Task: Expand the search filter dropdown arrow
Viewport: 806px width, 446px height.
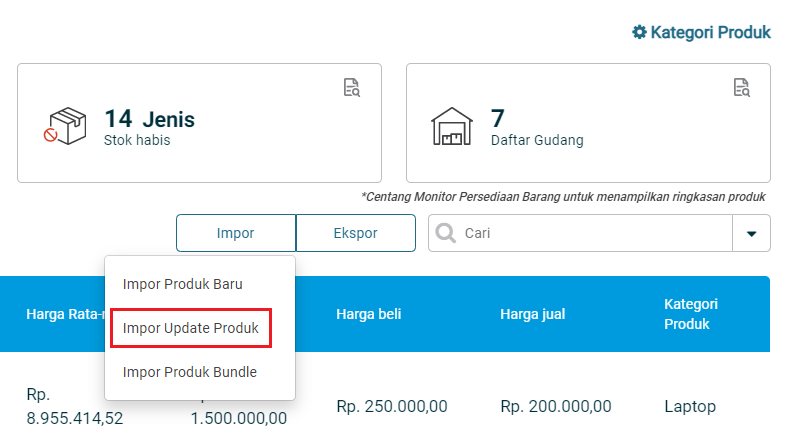Action: [x=752, y=233]
